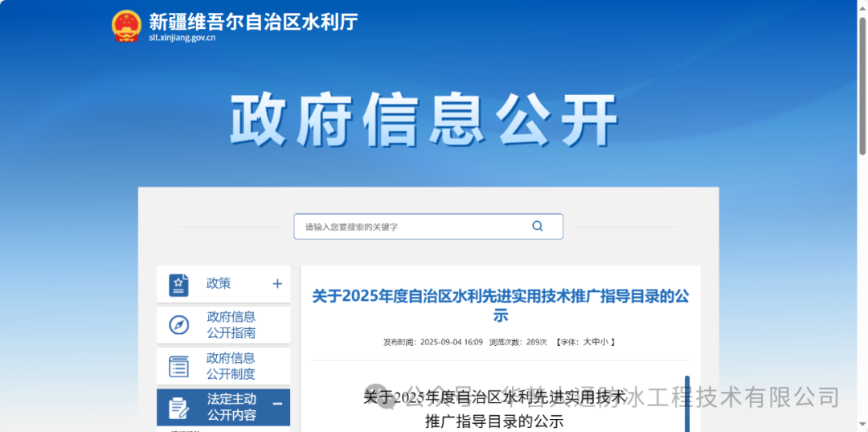Click the compass icon for 政府信息公开指南
Viewport: 868px width, 432px height.
[x=178, y=325]
